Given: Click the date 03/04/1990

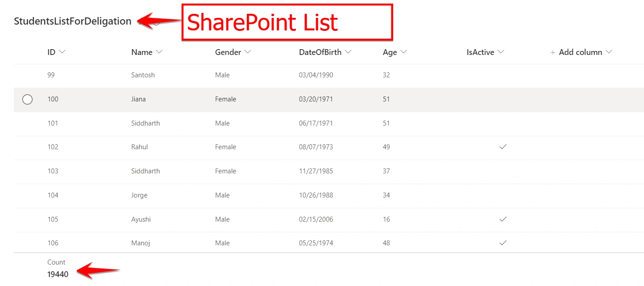Looking at the screenshot, I should (x=316, y=75).
